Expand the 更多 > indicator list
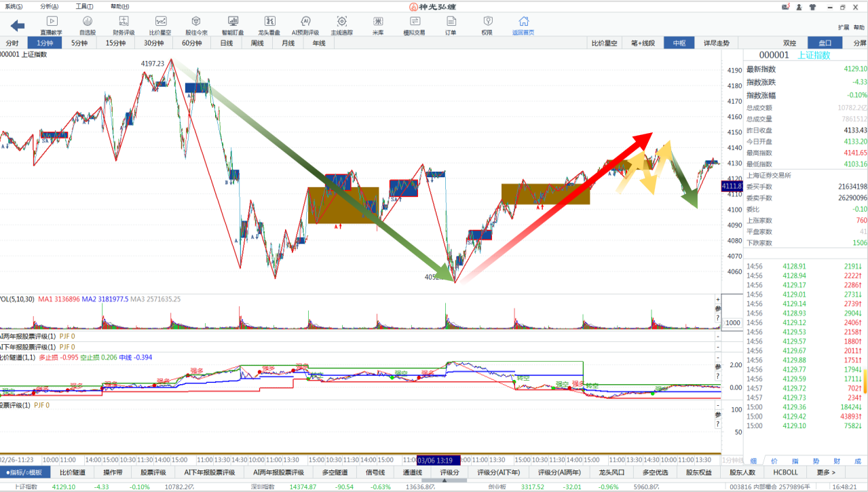The image size is (868, 492). click(x=826, y=472)
